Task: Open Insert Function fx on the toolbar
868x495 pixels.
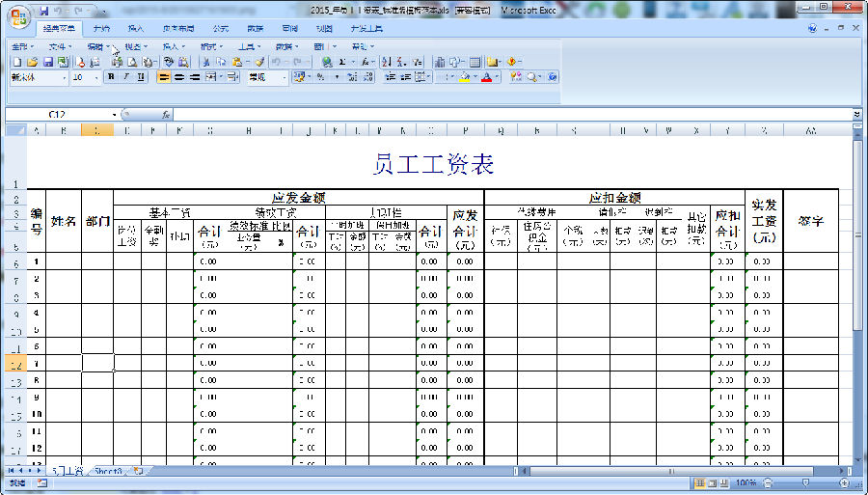Action: (x=365, y=62)
